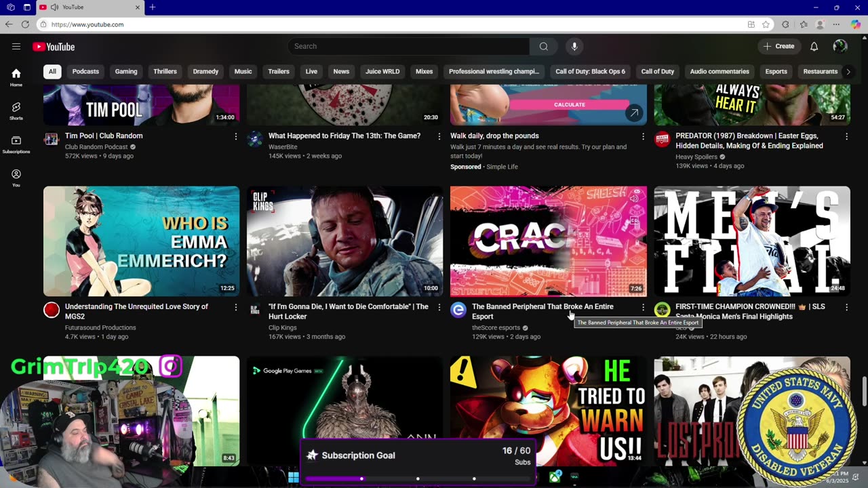Open a new browser tab
868x488 pixels.
point(153,7)
